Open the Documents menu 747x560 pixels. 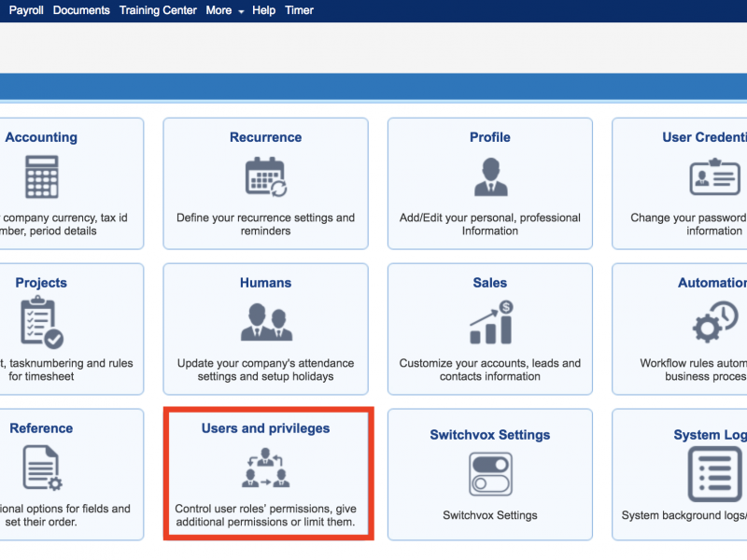81,10
